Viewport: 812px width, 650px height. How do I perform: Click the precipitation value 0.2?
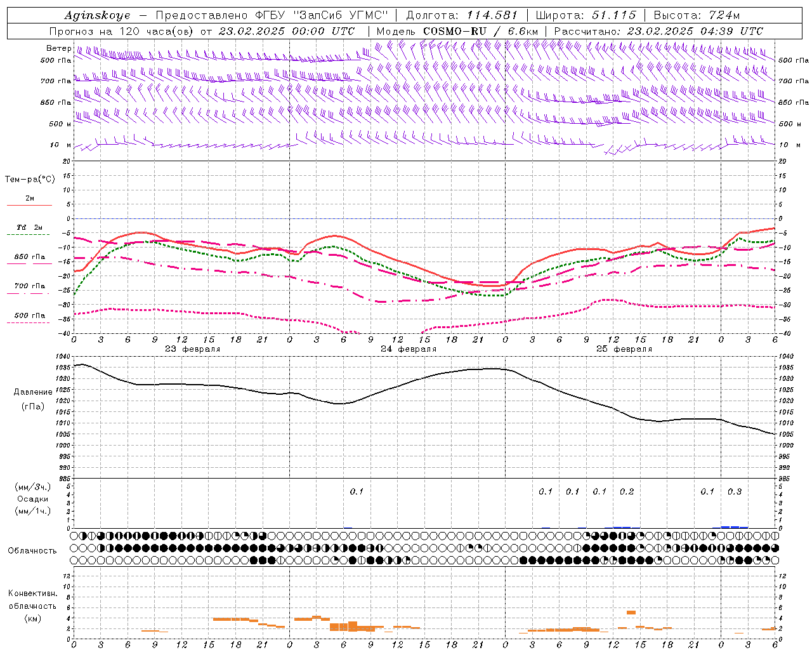[627, 491]
